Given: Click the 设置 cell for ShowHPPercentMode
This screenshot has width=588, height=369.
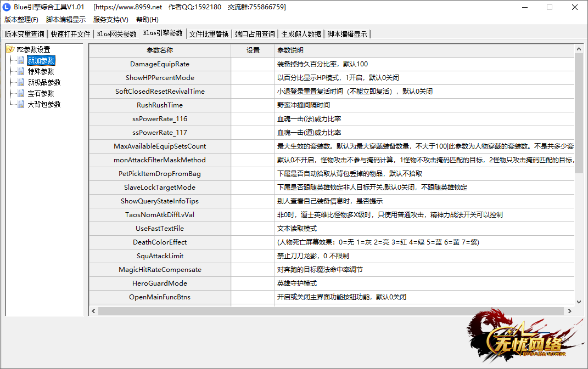Looking at the screenshot, I should coord(253,78).
